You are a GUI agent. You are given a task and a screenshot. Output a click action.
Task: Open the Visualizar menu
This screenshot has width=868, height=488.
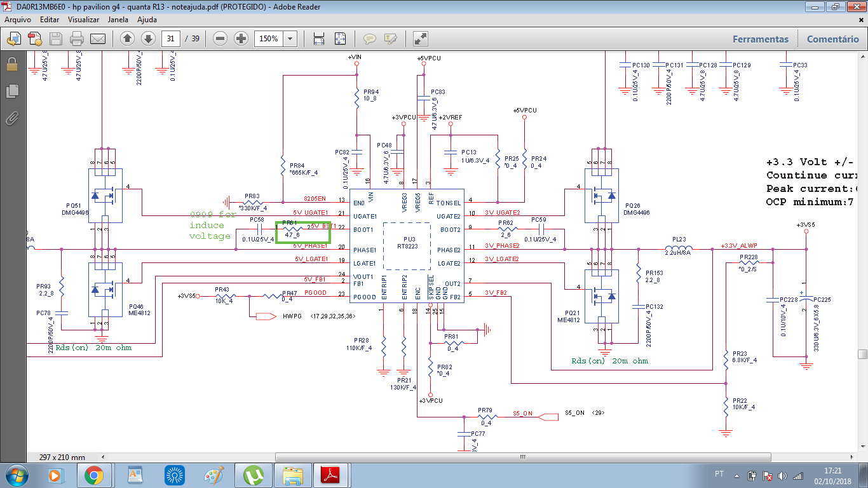point(84,20)
